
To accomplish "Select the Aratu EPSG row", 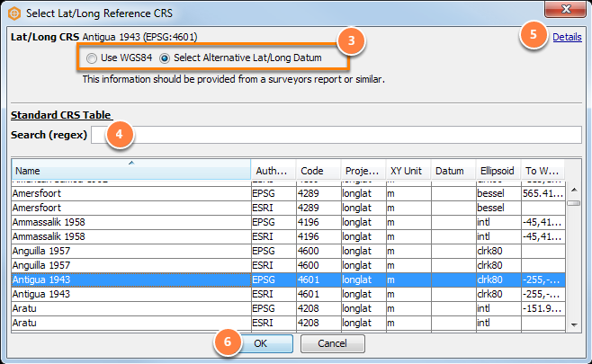I will click(x=288, y=308).
